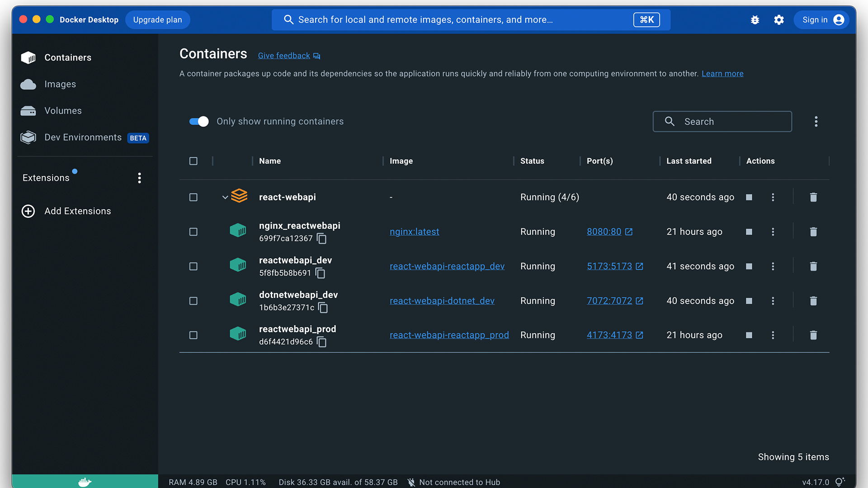Click the magnifier icon in top search bar
This screenshot has width=868, height=488.
[288, 20]
